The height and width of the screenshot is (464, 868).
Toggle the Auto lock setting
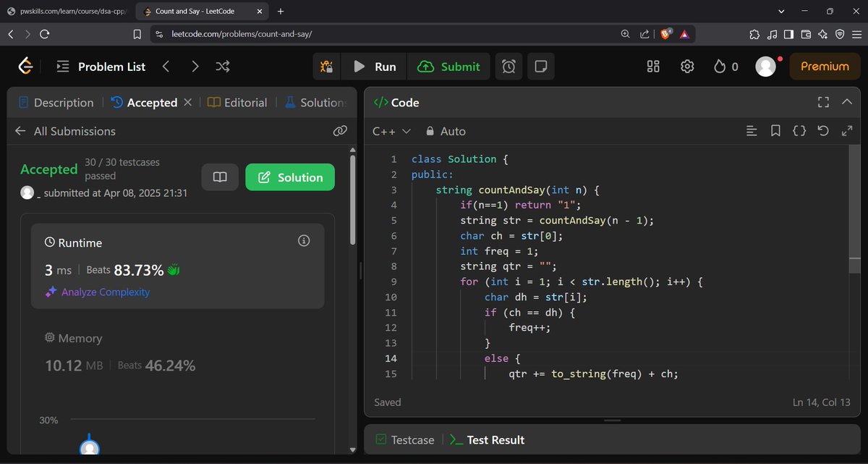click(446, 131)
